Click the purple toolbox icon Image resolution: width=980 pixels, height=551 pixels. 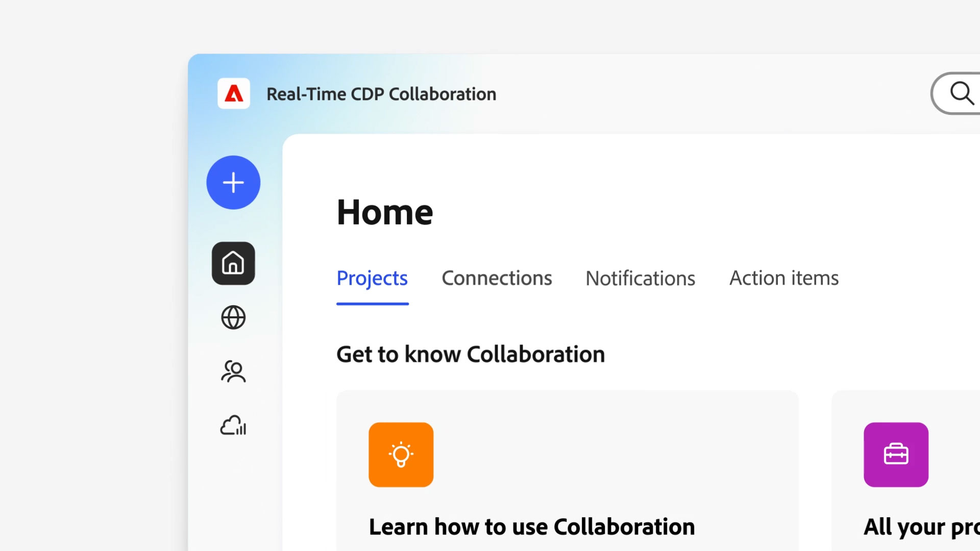pyautogui.click(x=896, y=455)
